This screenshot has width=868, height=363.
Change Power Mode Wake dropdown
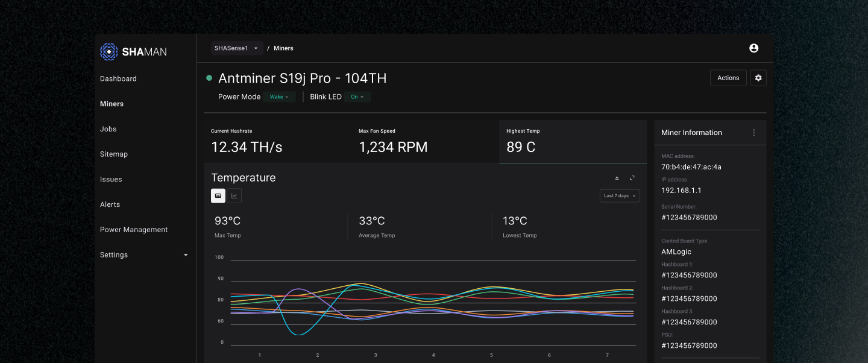tap(279, 96)
